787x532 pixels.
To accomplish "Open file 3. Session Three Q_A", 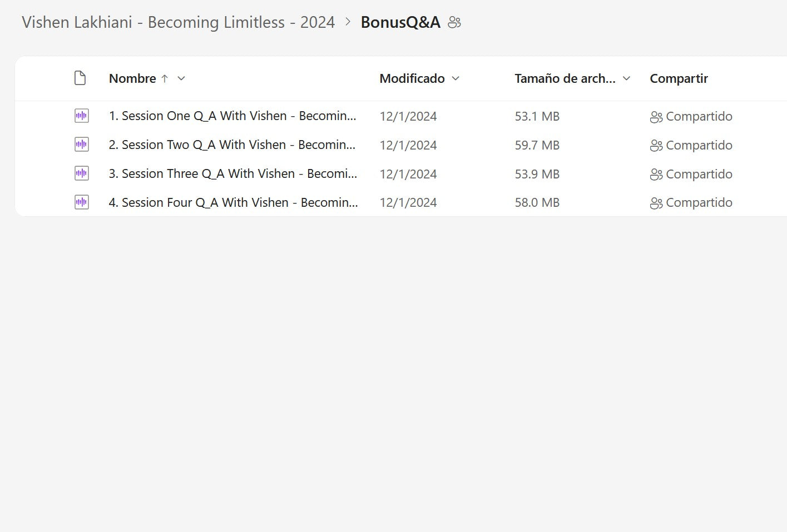I will 232,174.
